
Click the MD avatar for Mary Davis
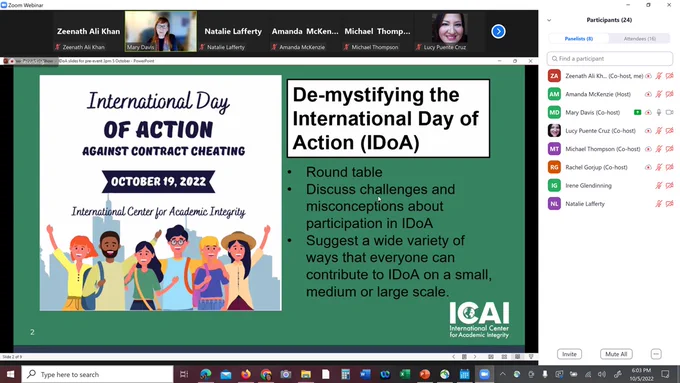(554, 112)
